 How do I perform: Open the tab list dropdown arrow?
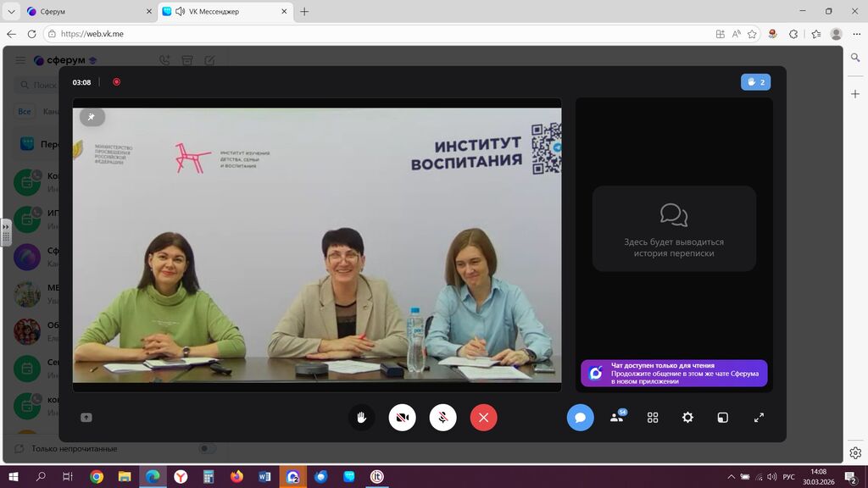pos(11,12)
